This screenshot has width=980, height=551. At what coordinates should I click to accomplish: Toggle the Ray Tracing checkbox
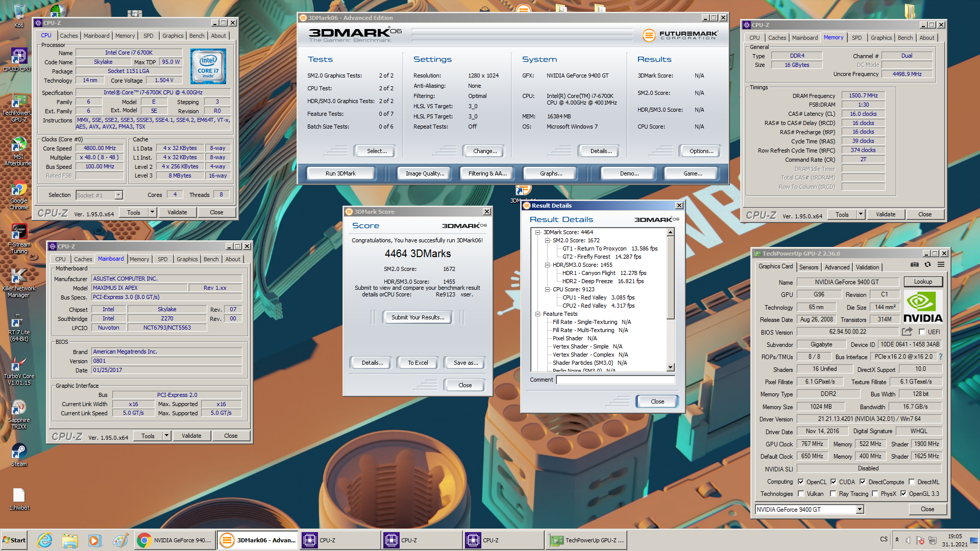click(833, 493)
